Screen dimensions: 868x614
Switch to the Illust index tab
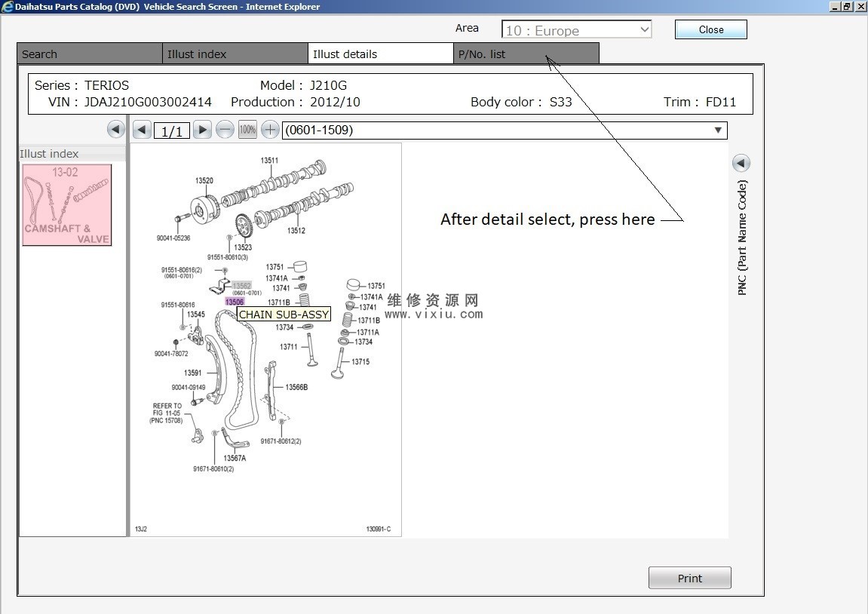tap(235, 54)
